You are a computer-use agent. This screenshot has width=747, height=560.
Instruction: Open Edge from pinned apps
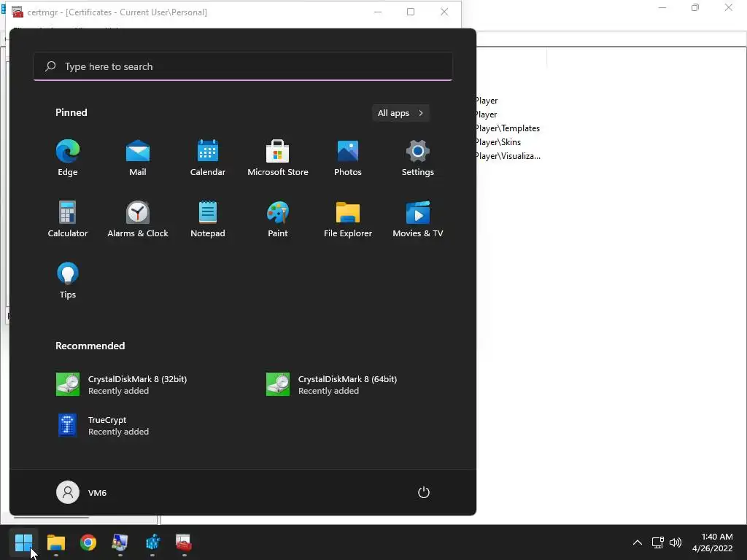tap(68, 157)
